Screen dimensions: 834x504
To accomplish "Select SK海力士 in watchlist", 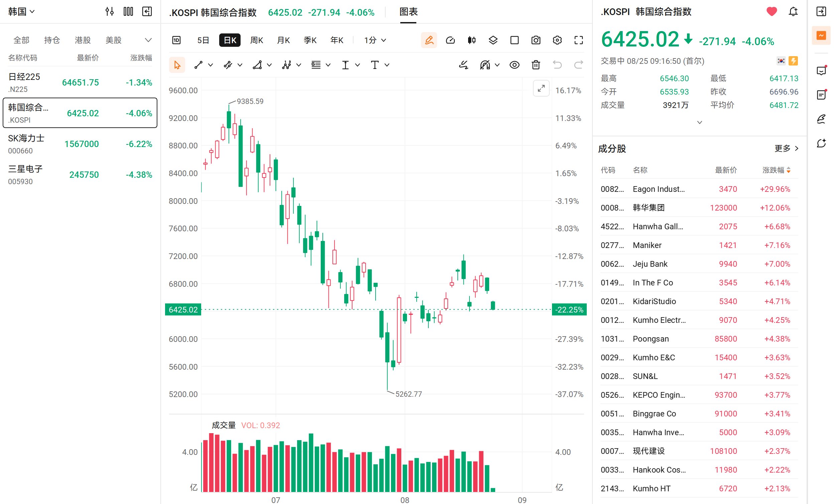I will pyautogui.click(x=80, y=144).
